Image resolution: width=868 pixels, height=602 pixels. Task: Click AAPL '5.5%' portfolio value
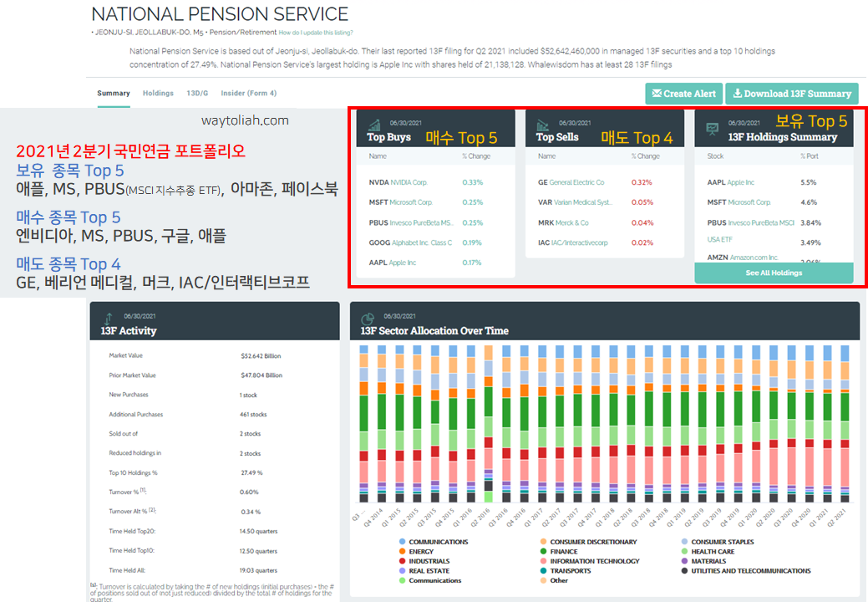click(808, 182)
